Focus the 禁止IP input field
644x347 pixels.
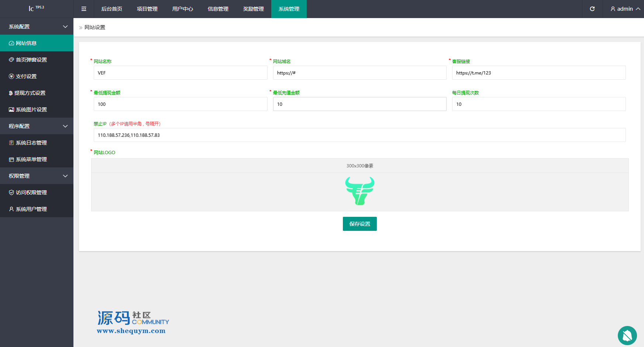pyautogui.click(x=359, y=135)
